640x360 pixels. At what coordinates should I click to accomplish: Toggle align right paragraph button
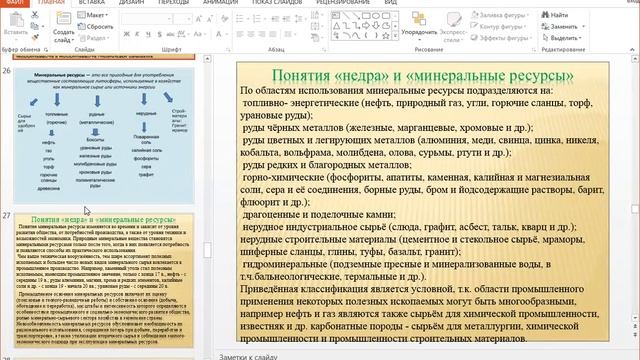(x=262, y=34)
